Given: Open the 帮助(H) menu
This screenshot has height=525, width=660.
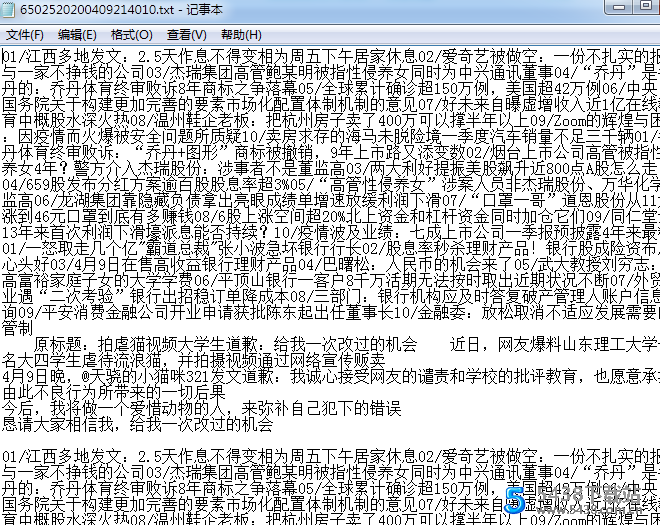Looking at the screenshot, I should (241, 35).
